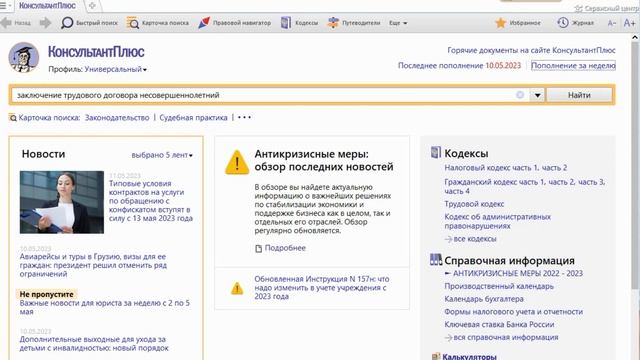This screenshot has height=360, width=640.
Task: Open Формы налогового учета и отчетности
Action: coord(513,312)
